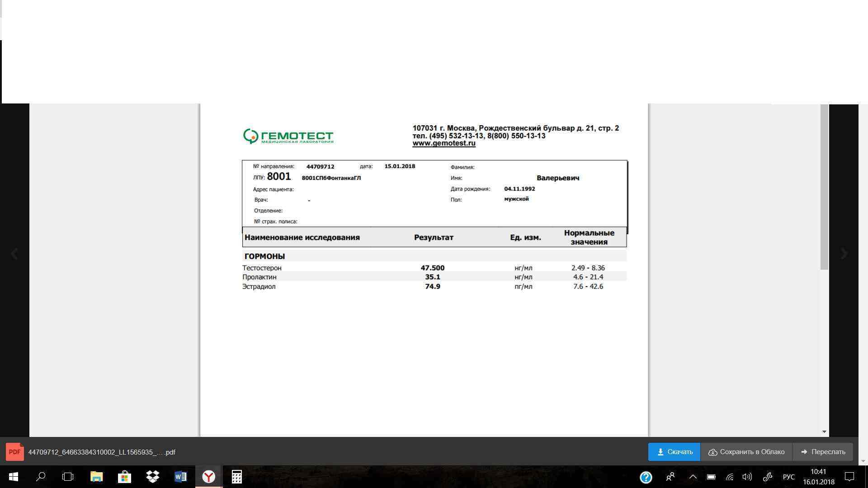Go to next file with right arrow

pyautogui.click(x=844, y=254)
